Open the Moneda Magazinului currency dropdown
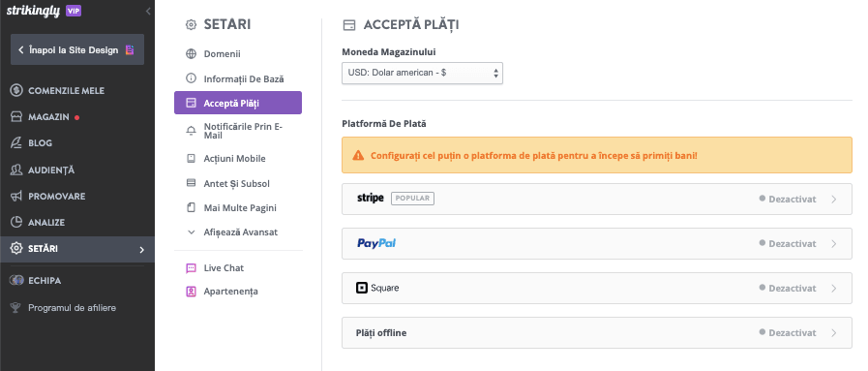 (x=422, y=73)
